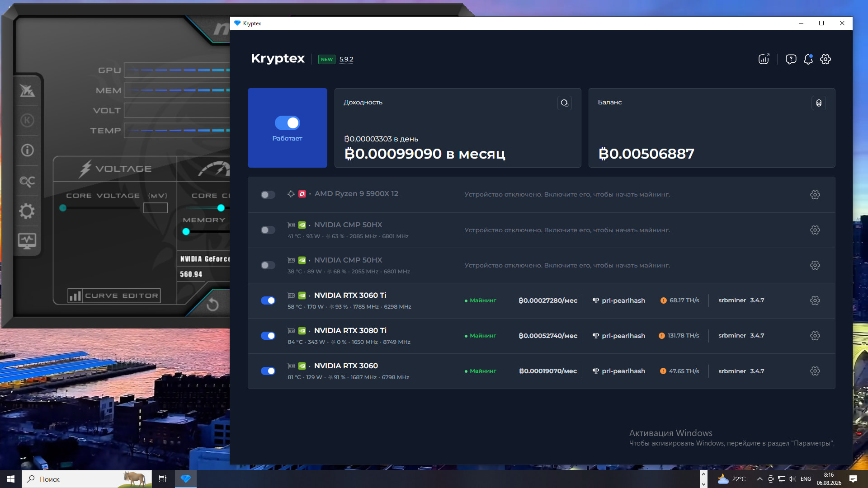This screenshot has height=488, width=868.
Task: Click the refresh icon on the Доходность card
Action: pyautogui.click(x=564, y=103)
